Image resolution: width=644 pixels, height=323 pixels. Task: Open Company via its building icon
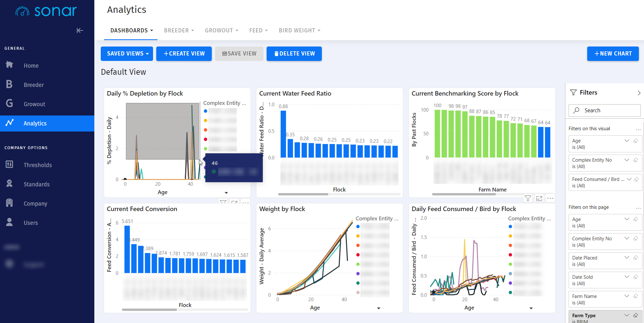[9, 203]
